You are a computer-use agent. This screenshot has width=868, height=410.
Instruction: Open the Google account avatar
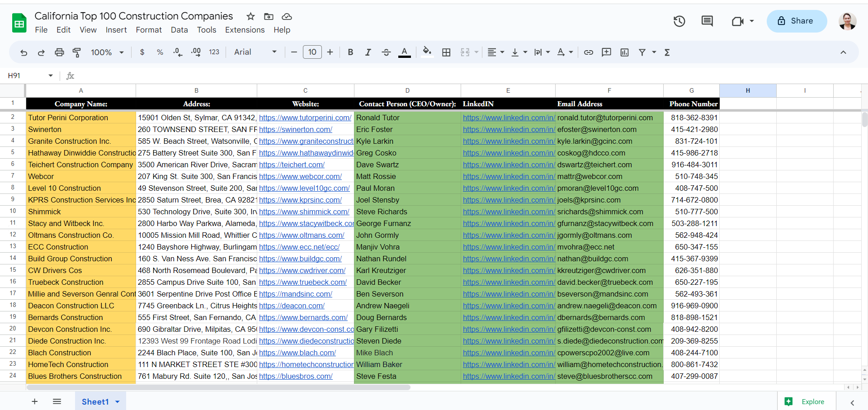click(x=848, y=21)
